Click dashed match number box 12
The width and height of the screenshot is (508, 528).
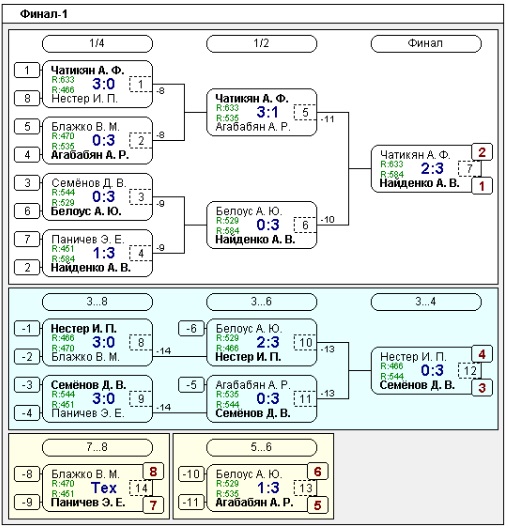469,371
